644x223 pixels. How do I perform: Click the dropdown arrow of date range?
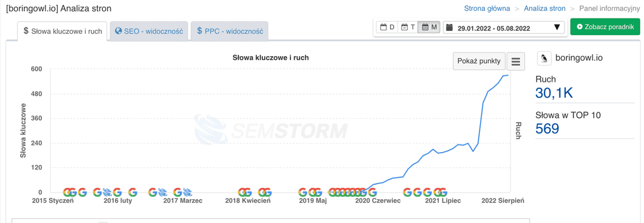coord(557,28)
